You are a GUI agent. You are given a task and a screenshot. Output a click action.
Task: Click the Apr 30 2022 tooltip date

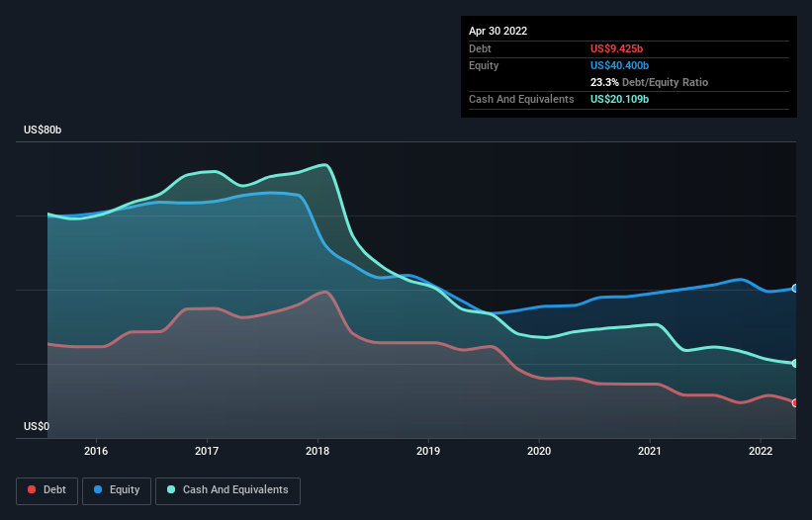point(498,31)
